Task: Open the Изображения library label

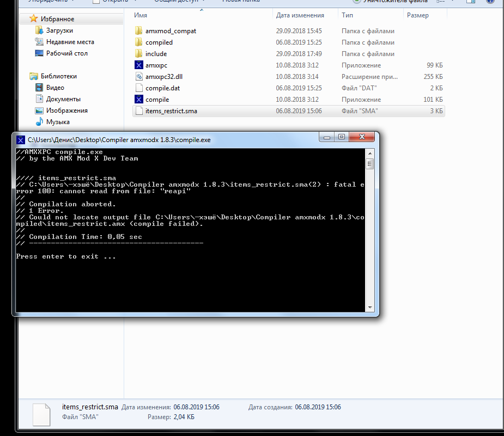Action: pos(67,110)
